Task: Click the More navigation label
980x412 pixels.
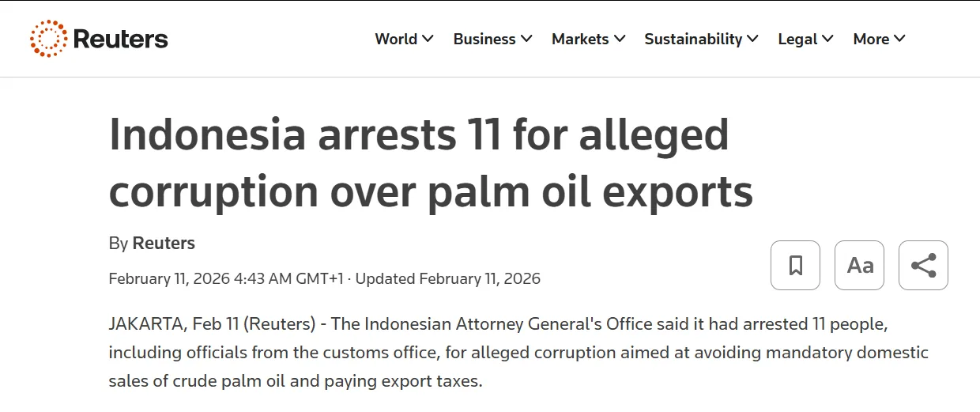Action: click(871, 39)
